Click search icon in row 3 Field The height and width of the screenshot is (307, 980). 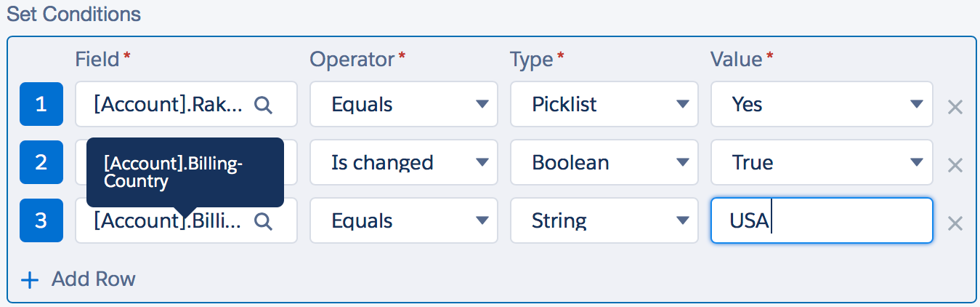(263, 221)
